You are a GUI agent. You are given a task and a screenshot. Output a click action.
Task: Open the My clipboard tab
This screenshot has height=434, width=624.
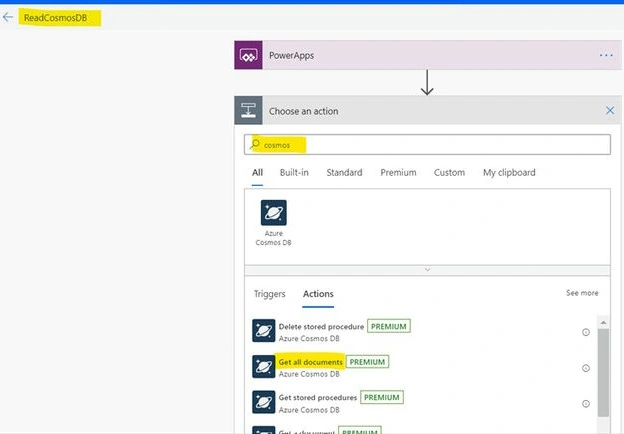coord(509,173)
